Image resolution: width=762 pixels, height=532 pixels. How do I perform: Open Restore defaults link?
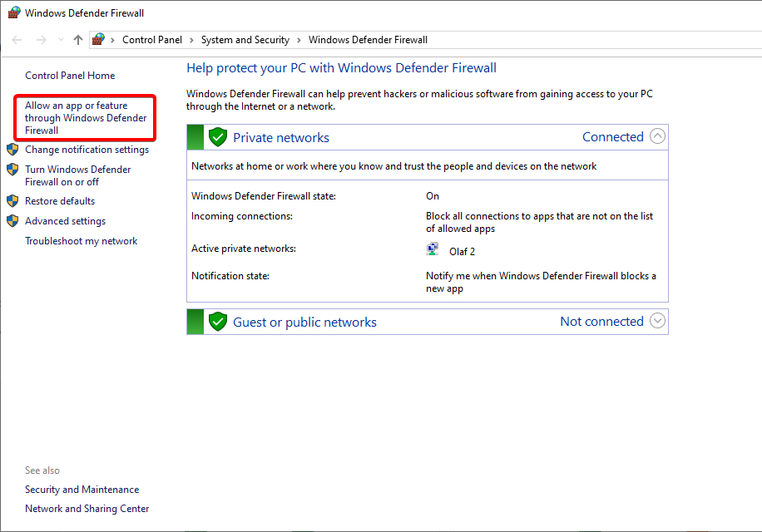click(60, 201)
